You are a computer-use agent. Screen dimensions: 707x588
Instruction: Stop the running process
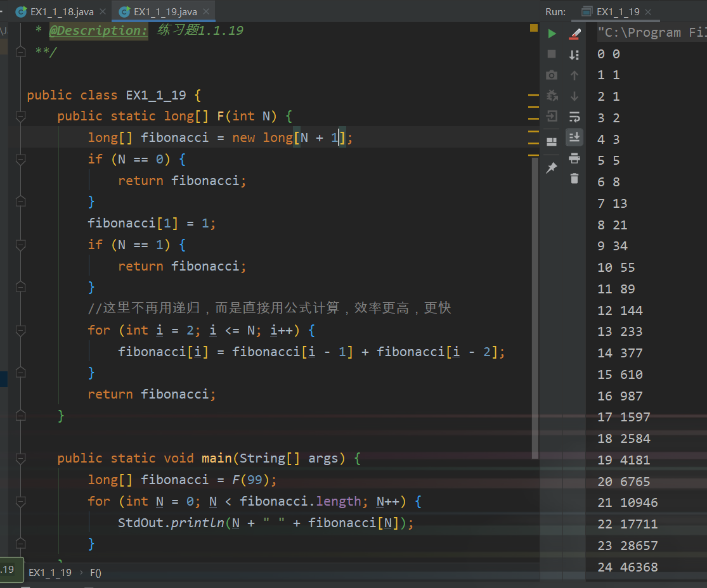(x=552, y=54)
